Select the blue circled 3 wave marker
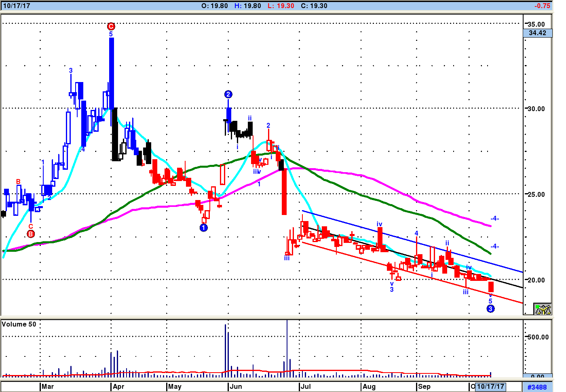This screenshot has height=392, width=566. click(x=490, y=309)
